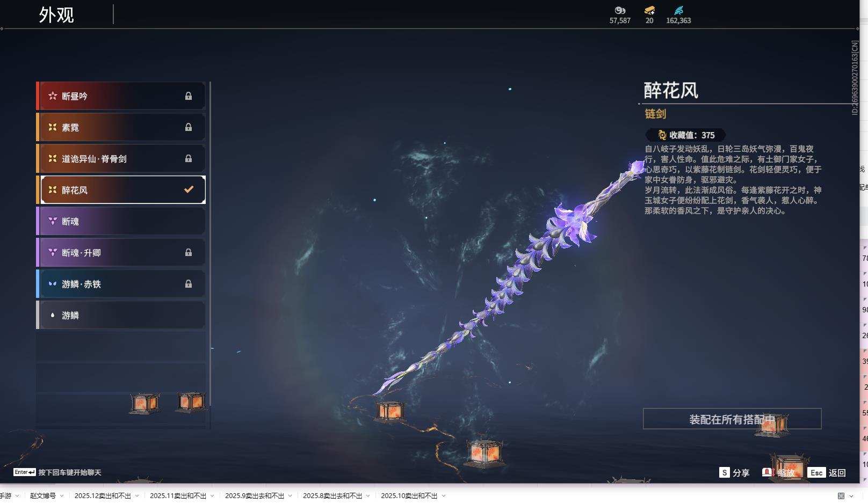
Task: Click the 57,587 silver amount
Action: (x=620, y=20)
